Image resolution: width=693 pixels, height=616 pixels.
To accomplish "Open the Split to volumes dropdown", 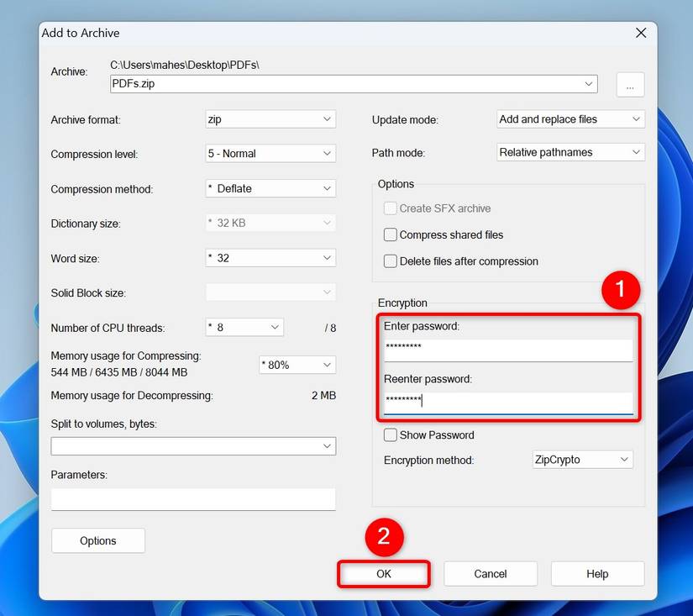I will [193, 446].
